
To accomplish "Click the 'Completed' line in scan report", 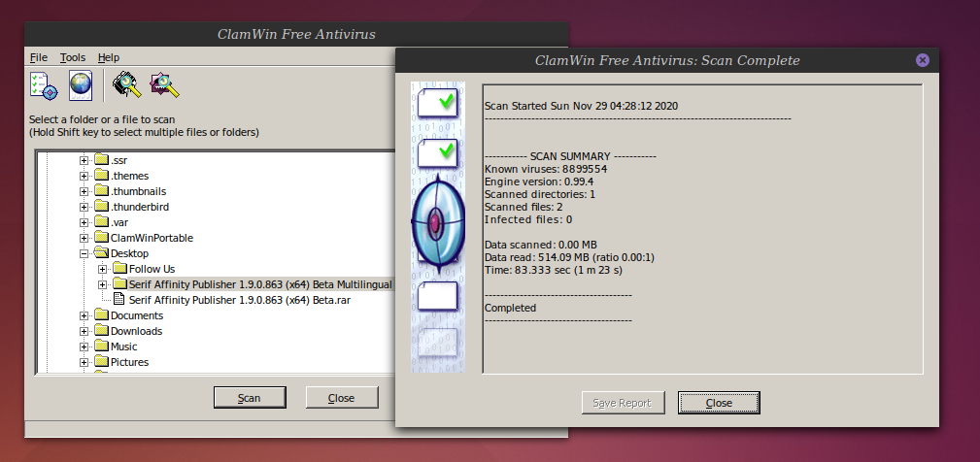I will [x=510, y=308].
